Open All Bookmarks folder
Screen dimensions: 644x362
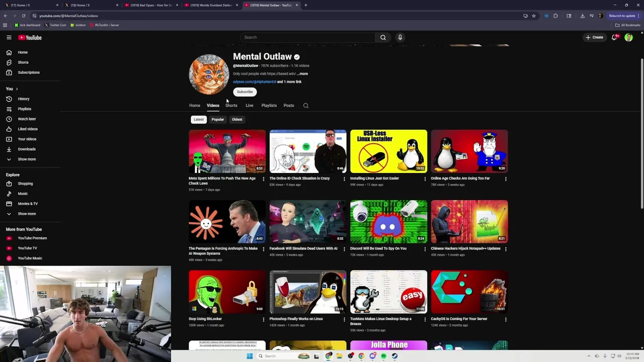pyautogui.click(x=628, y=25)
